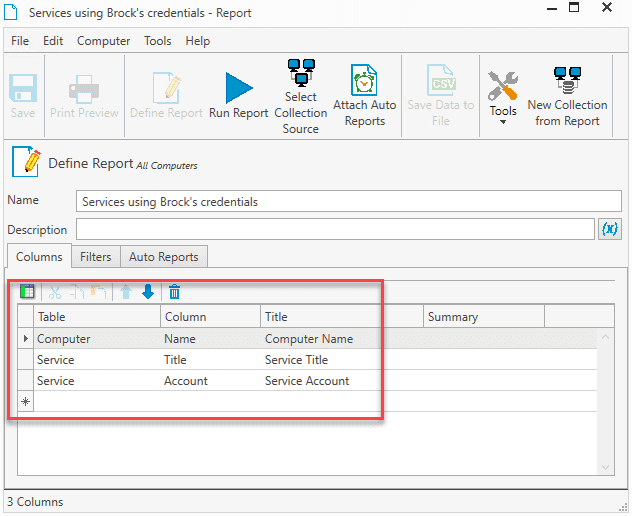Click the Column column header
Screen dimensions: 632x516
[x=210, y=316]
